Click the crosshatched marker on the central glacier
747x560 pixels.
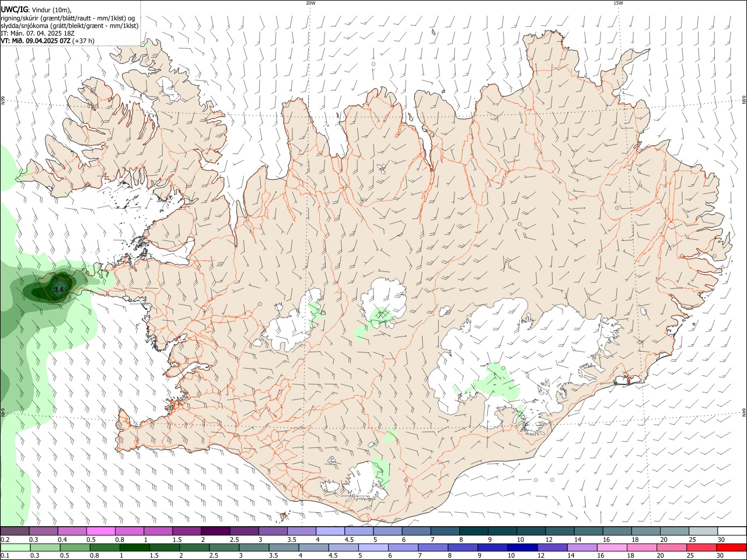coord(382,314)
